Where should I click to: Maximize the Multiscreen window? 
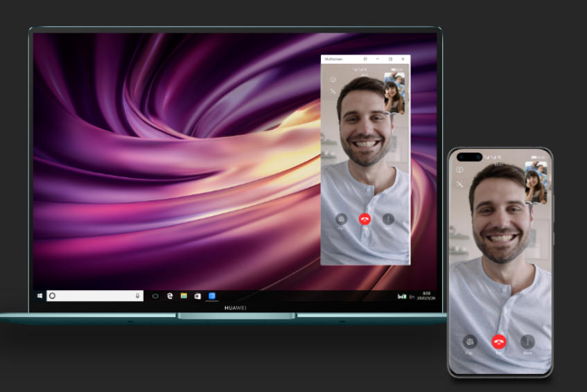tap(390, 60)
